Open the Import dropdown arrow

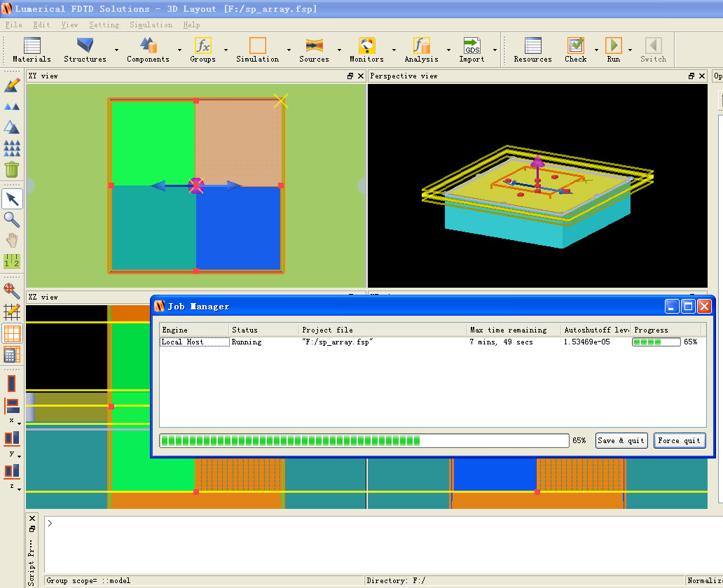point(495,50)
